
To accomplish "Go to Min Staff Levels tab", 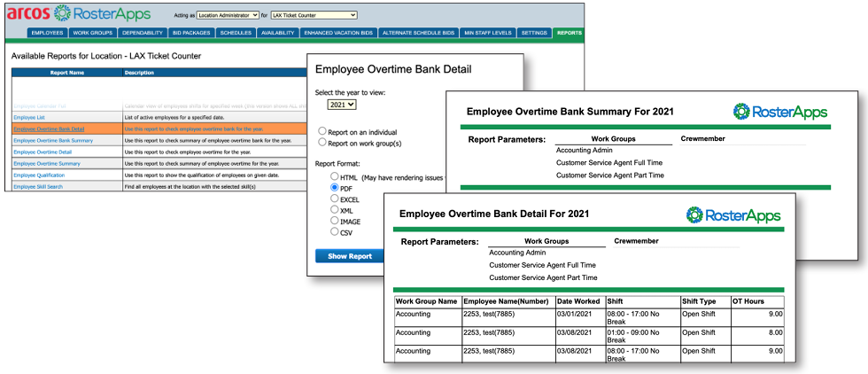I will point(488,33).
